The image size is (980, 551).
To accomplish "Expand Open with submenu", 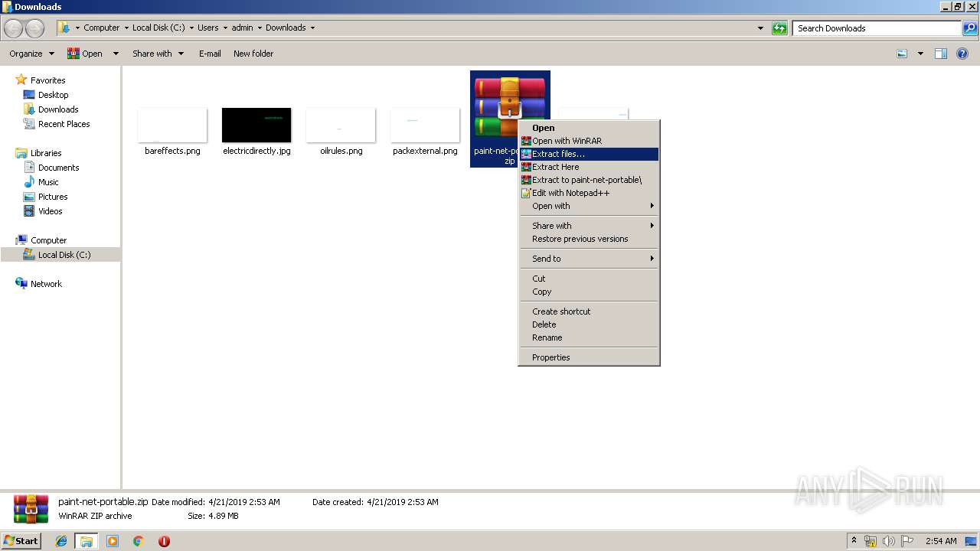I will pyautogui.click(x=589, y=206).
